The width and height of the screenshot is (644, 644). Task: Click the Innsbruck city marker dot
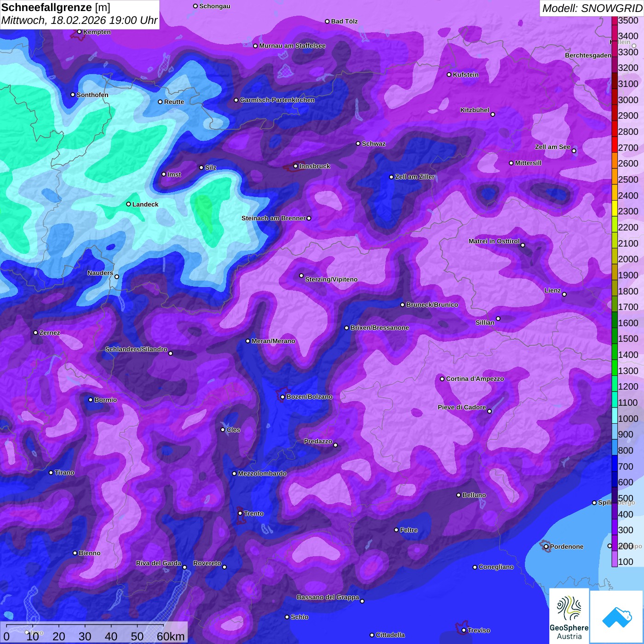pyautogui.click(x=296, y=166)
